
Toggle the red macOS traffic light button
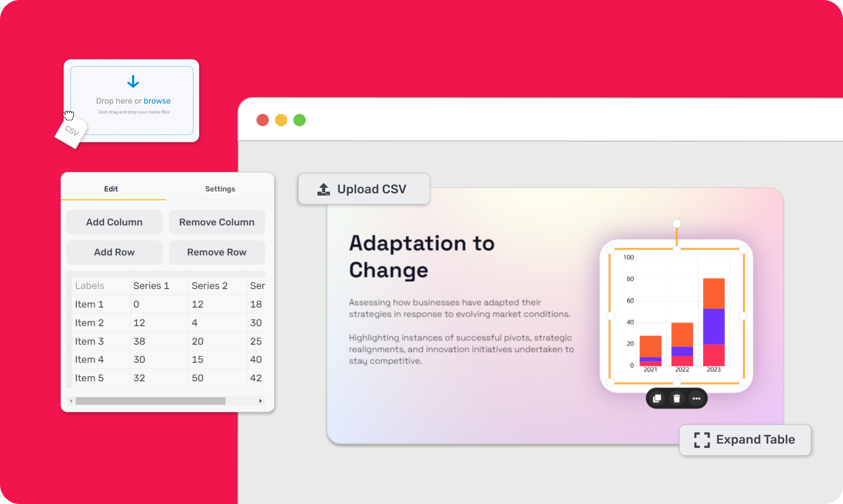click(x=263, y=119)
